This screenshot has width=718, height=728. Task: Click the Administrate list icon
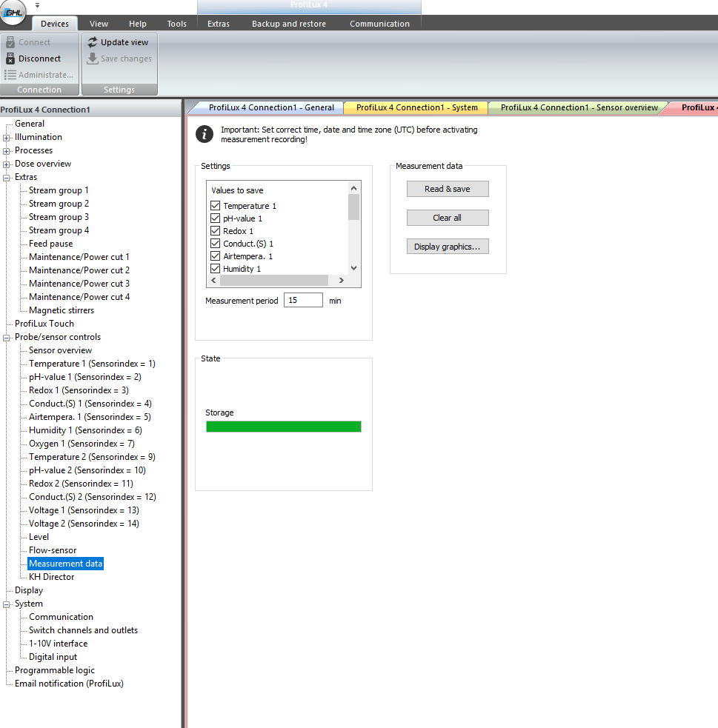pos(10,75)
